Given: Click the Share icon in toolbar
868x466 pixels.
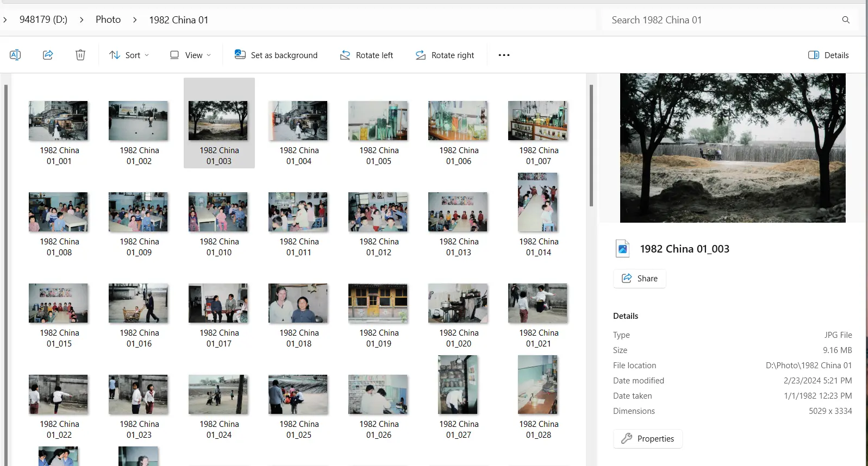Looking at the screenshot, I should (48, 55).
